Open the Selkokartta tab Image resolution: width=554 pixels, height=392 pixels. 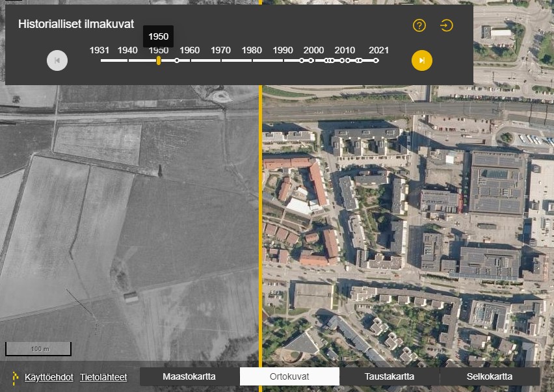pyautogui.click(x=490, y=376)
